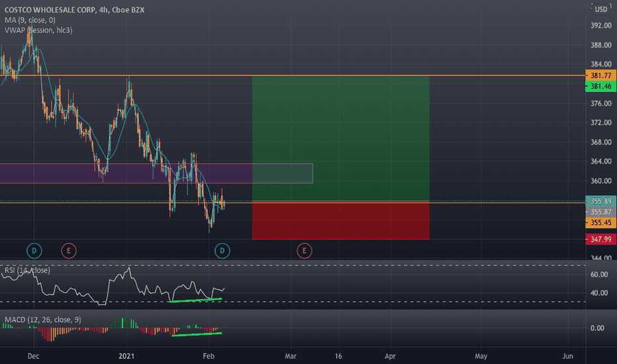Viewport: 617px width, 364px height.
Task: Click the December earnings 'E' marker
Action: [69, 251]
